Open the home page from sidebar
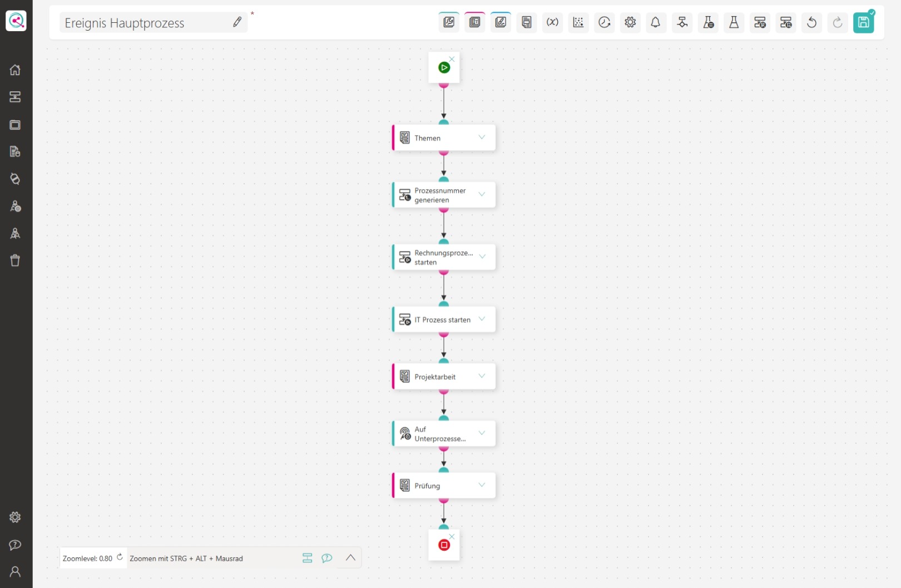The width and height of the screenshot is (901, 588). coord(15,70)
